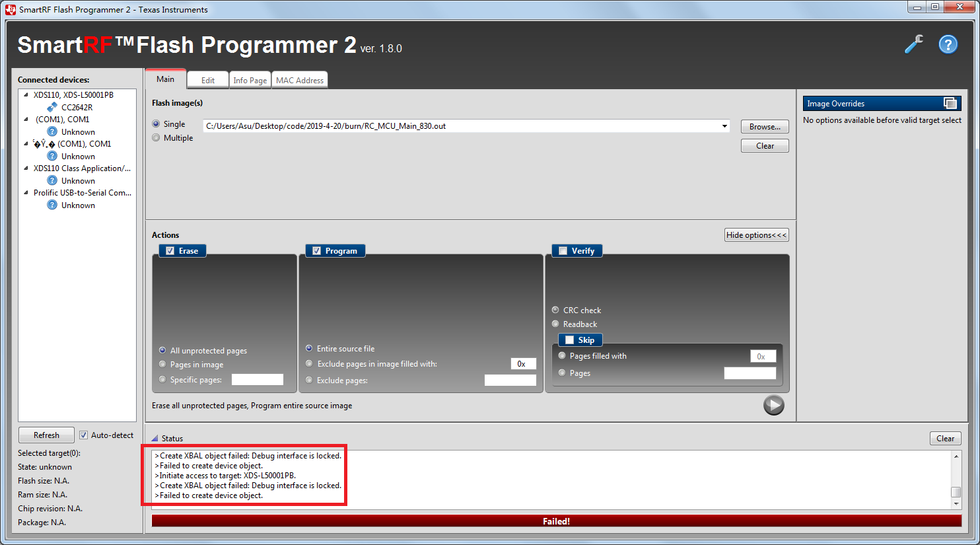980x545 pixels.
Task: Select the CC2642R device chip icon
Action: 52,107
